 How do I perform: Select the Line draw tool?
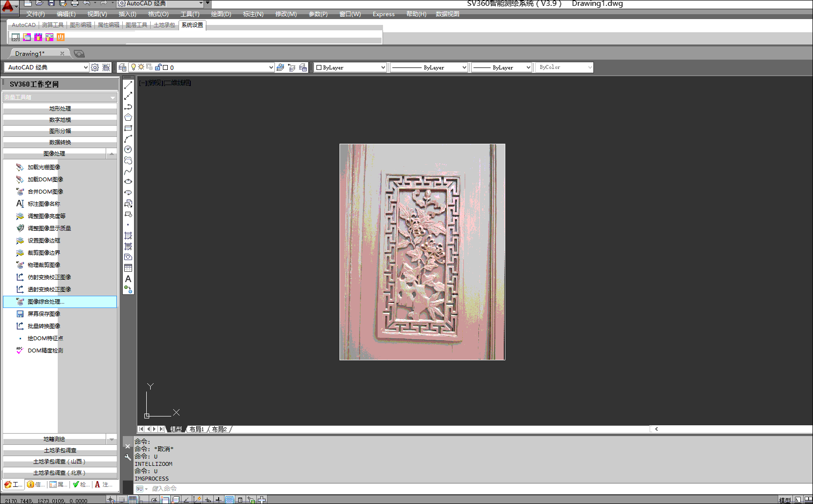pyautogui.click(x=128, y=85)
